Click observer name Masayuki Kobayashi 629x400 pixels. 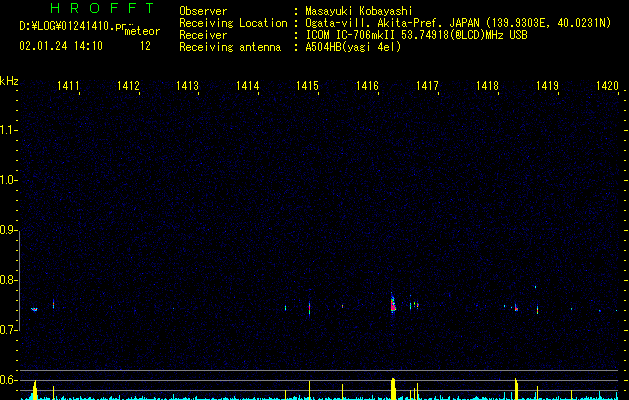359,11
